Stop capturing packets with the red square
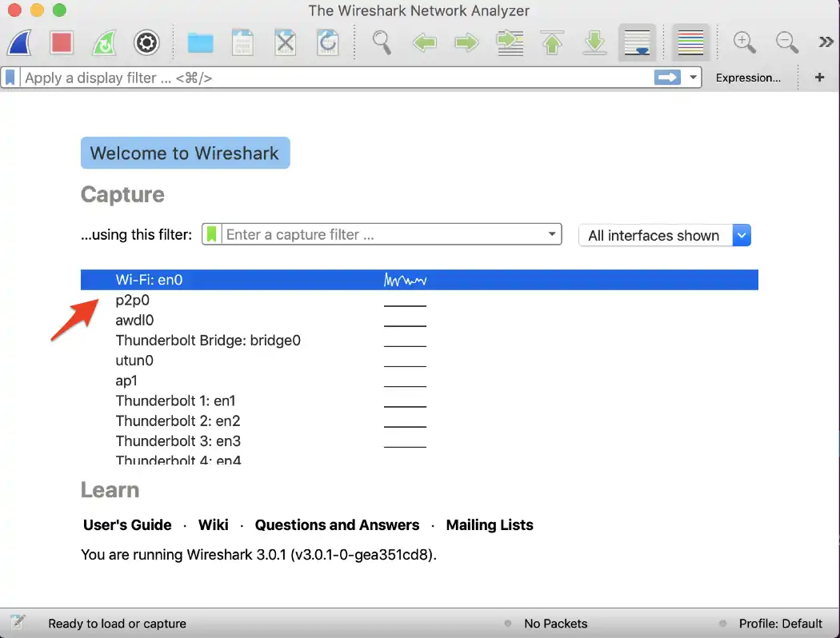Image resolution: width=840 pixels, height=638 pixels. 61,43
